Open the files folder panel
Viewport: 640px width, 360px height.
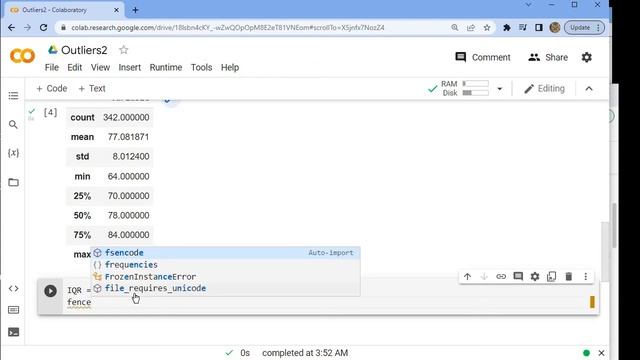(13, 182)
